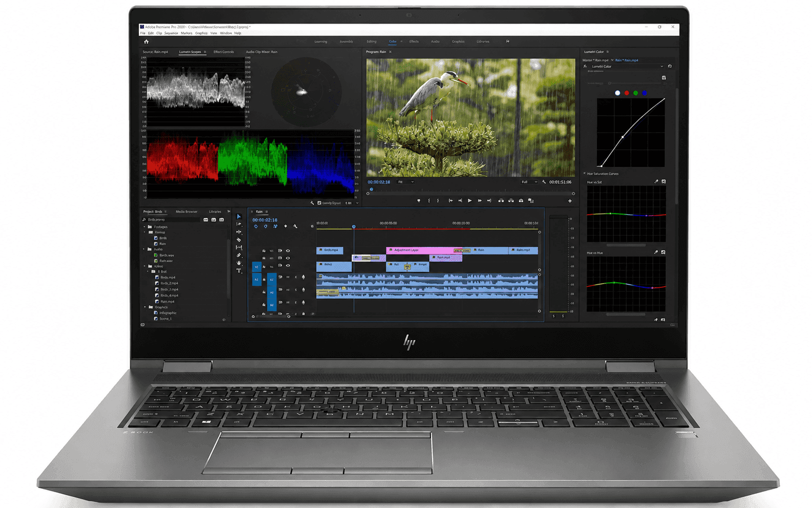Click the Extract button in Program monitor

[x=511, y=201]
